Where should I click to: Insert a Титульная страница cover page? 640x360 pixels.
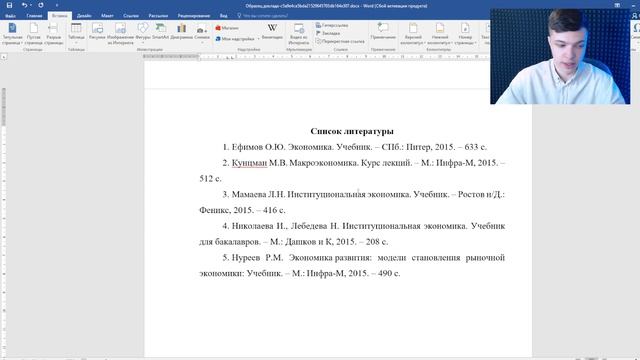click(12, 34)
